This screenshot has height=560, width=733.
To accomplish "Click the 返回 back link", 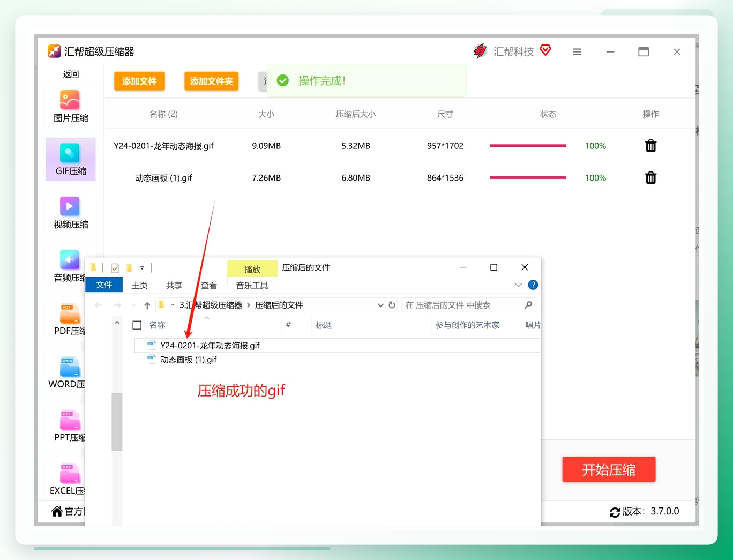I will pyautogui.click(x=71, y=74).
